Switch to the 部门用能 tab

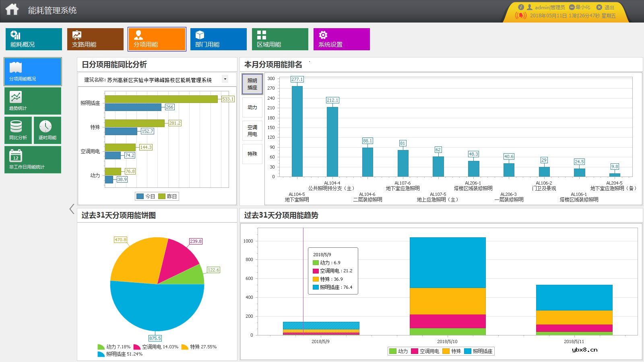tap(218, 39)
